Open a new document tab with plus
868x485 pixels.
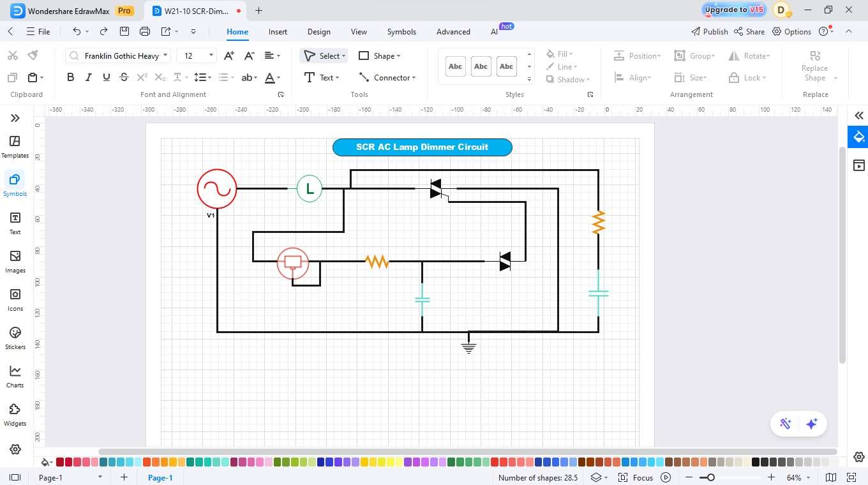[258, 10]
